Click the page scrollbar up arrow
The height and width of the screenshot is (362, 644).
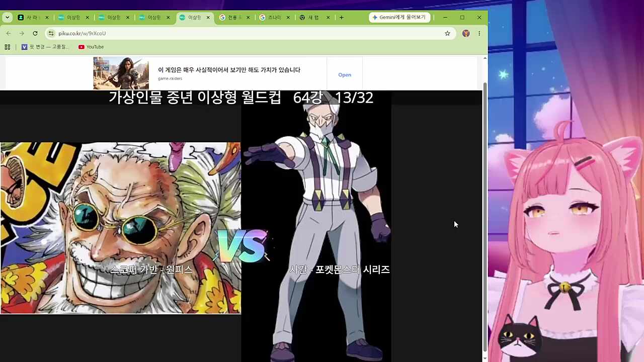coord(485,58)
